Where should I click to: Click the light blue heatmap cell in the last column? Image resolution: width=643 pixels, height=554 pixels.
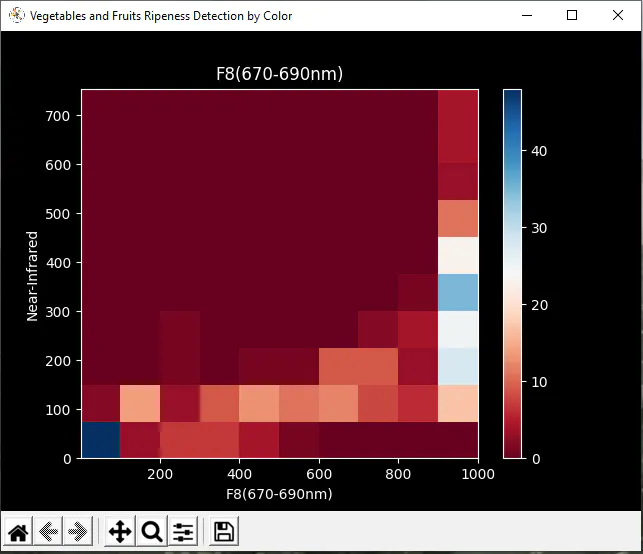pos(458,292)
